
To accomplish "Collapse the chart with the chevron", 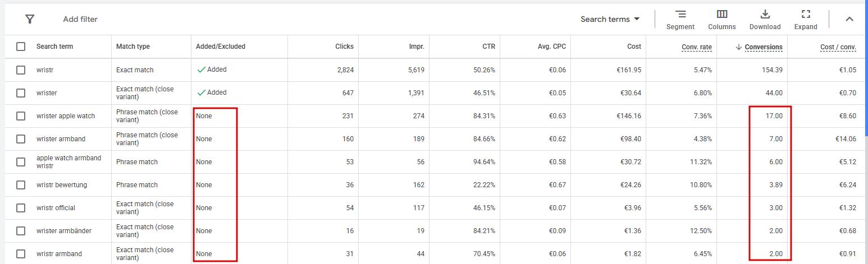I will point(849,19).
